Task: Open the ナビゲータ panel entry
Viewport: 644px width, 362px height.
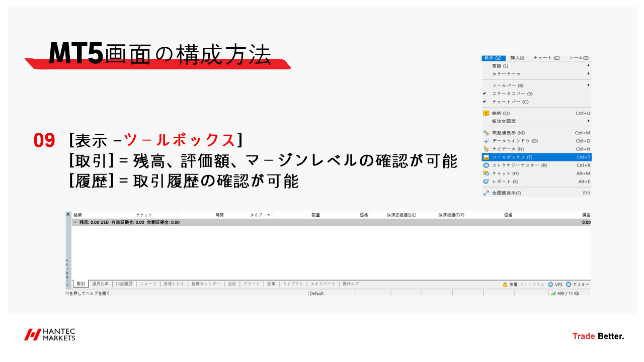Action: pos(509,148)
